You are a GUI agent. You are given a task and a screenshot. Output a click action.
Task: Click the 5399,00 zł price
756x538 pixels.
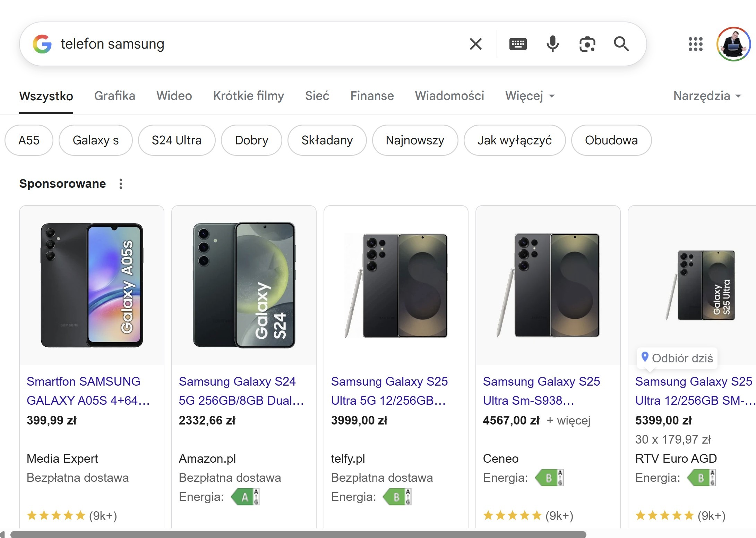coord(663,420)
